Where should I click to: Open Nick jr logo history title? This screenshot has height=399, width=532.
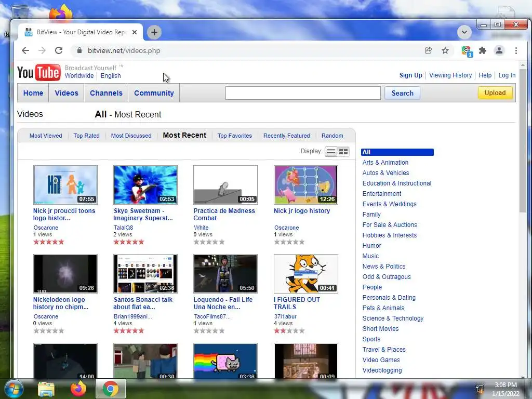(x=302, y=211)
